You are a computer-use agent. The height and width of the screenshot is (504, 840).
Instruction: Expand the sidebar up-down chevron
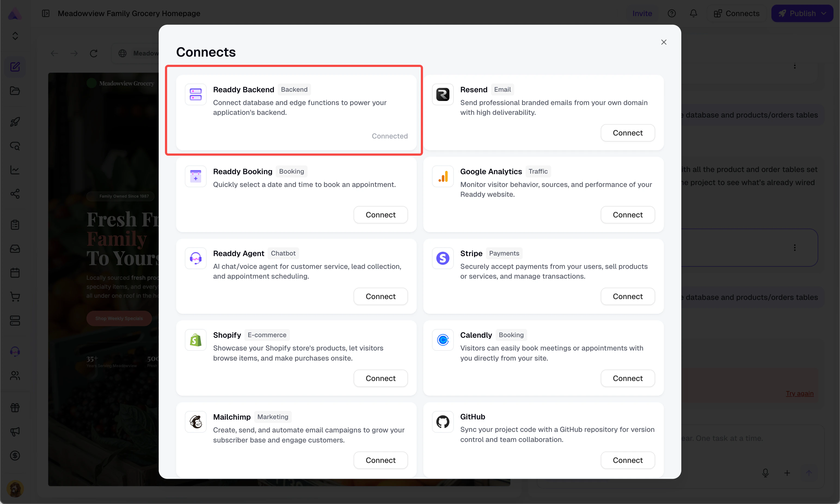pyautogui.click(x=15, y=36)
